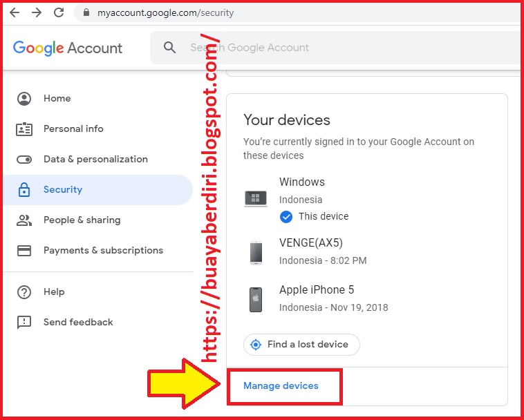Click the People & sharing icon
The width and height of the screenshot is (524, 420).
pyautogui.click(x=24, y=220)
